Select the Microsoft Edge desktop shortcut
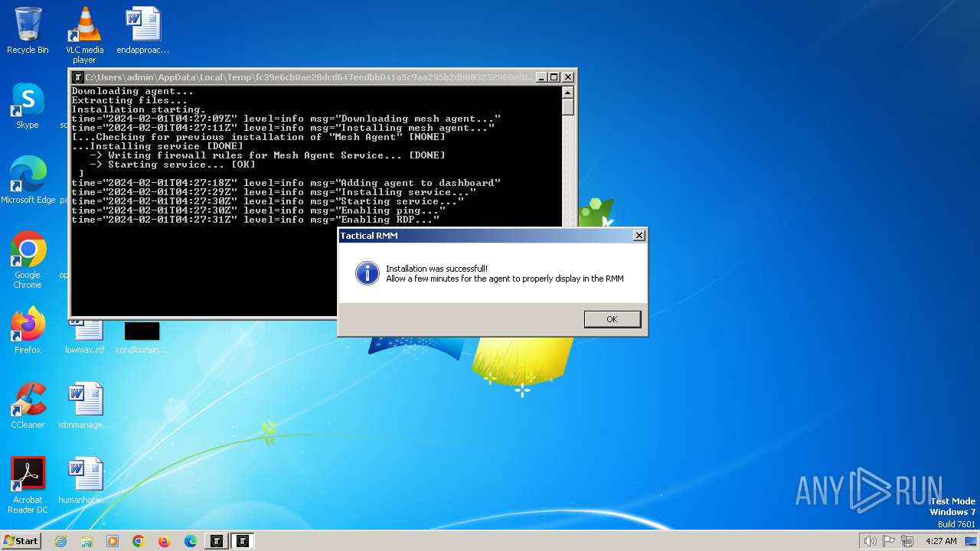 coord(28,180)
